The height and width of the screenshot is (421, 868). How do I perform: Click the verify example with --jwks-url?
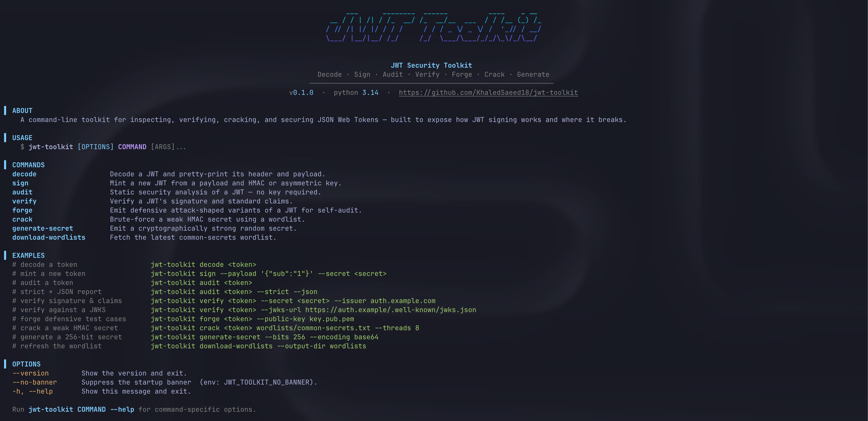(313, 310)
